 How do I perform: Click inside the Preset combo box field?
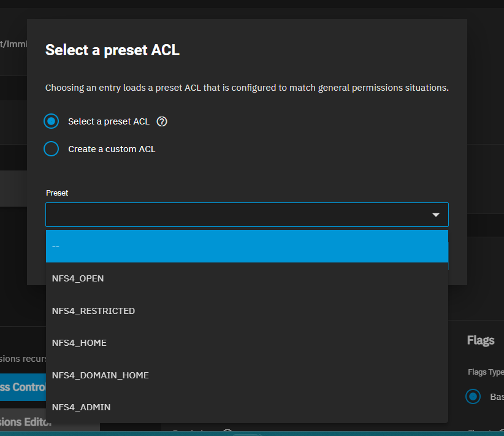pos(233,215)
